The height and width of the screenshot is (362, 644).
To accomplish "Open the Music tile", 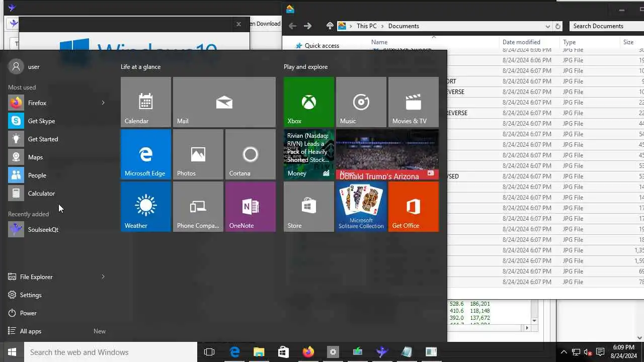I will pyautogui.click(x=361, y=102).
